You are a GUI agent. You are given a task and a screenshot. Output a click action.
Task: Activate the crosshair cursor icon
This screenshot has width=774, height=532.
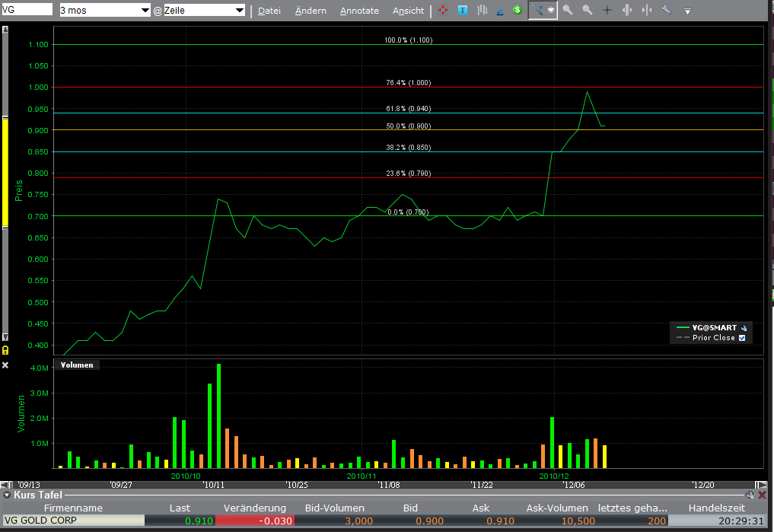click(x=607, y=11)
